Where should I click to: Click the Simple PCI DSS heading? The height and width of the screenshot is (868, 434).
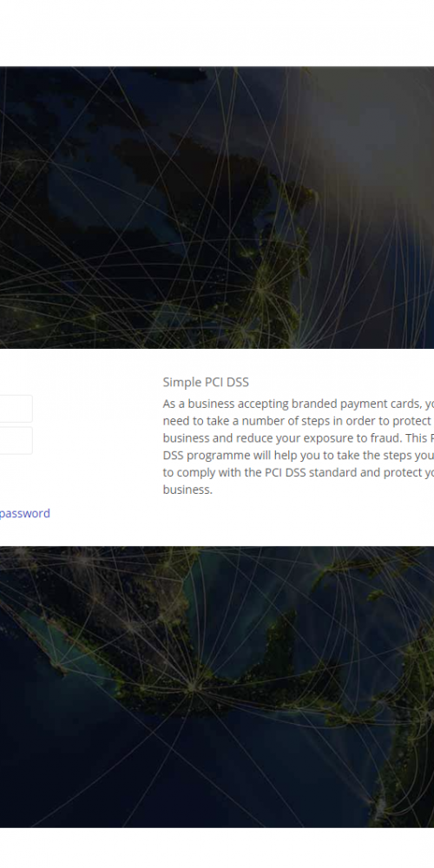[x=206, y=382]
